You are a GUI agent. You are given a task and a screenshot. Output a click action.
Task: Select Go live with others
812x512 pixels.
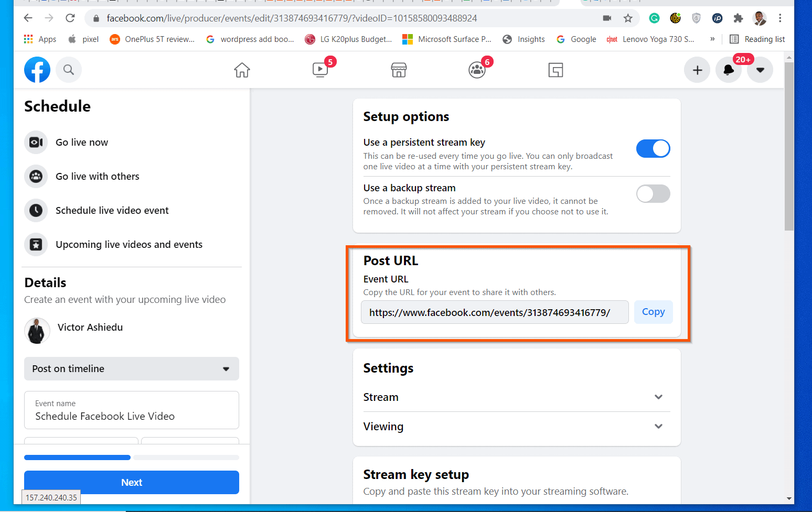coord(132,177)
